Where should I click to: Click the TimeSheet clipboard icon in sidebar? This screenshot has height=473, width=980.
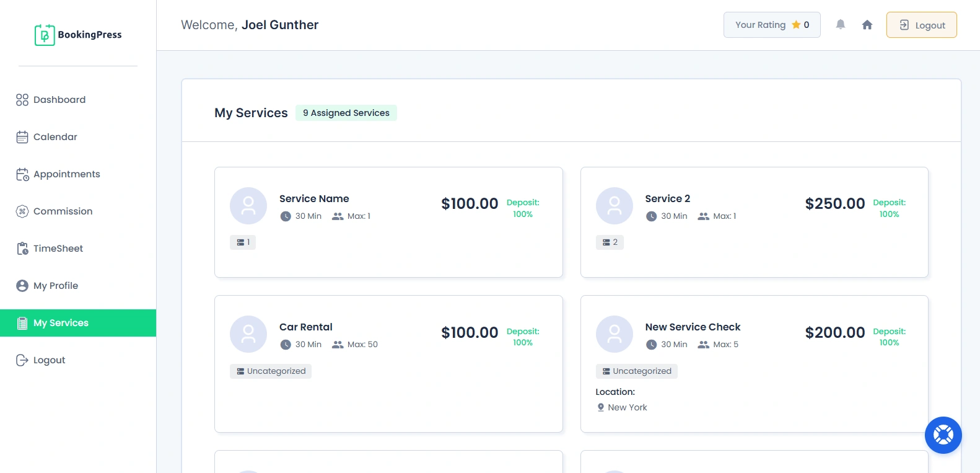(22, 249)
